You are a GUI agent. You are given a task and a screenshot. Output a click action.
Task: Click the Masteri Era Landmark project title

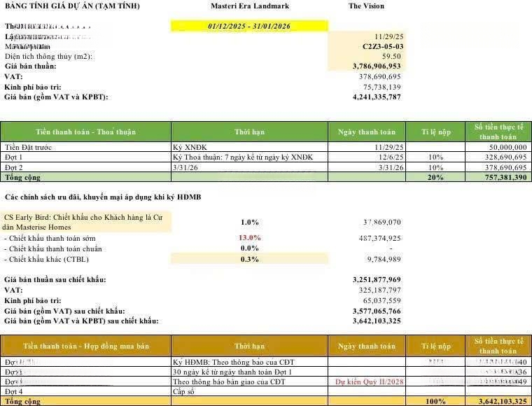tap(249, 6)
